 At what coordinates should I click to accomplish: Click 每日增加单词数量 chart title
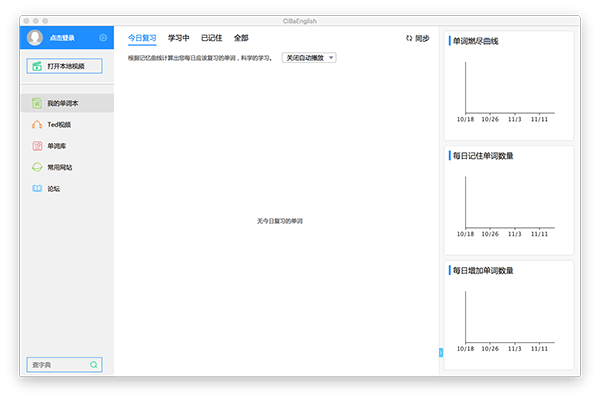click(x=483, y=271)
